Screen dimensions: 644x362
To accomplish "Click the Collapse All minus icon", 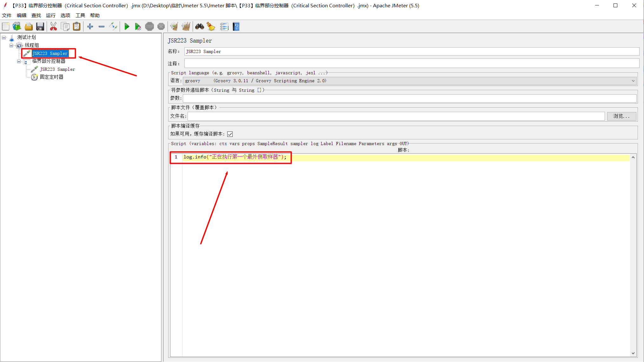I will tap(102, 27).
